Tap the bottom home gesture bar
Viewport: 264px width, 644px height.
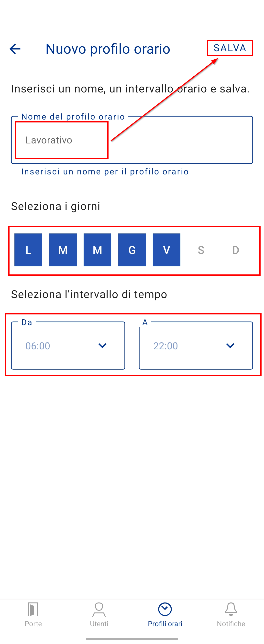coord(132,639)
